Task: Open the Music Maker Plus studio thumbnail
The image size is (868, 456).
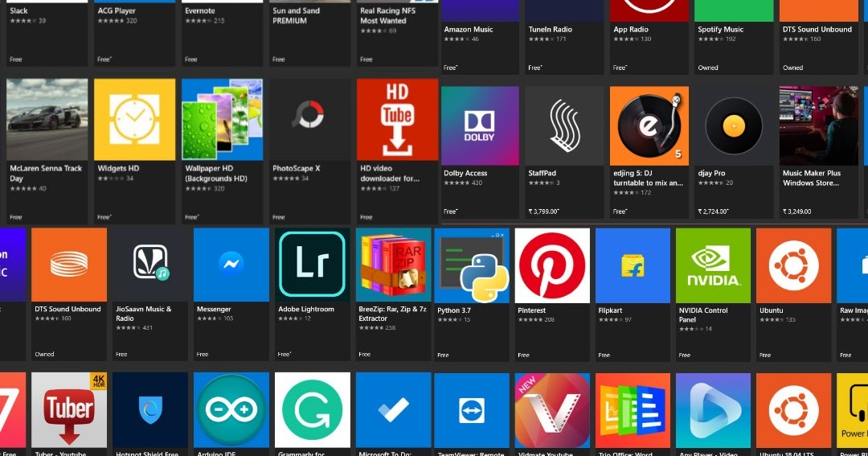Action: pos(819,125)
